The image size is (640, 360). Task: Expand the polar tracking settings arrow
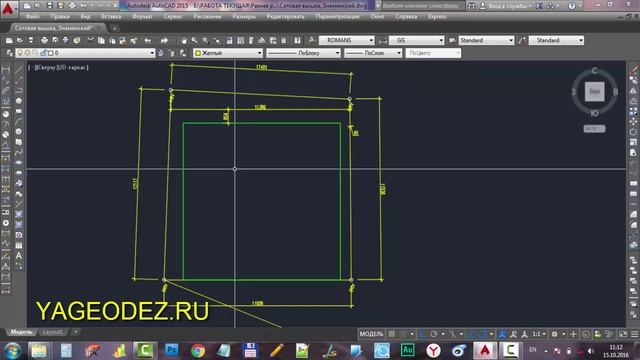click(443, 334)
